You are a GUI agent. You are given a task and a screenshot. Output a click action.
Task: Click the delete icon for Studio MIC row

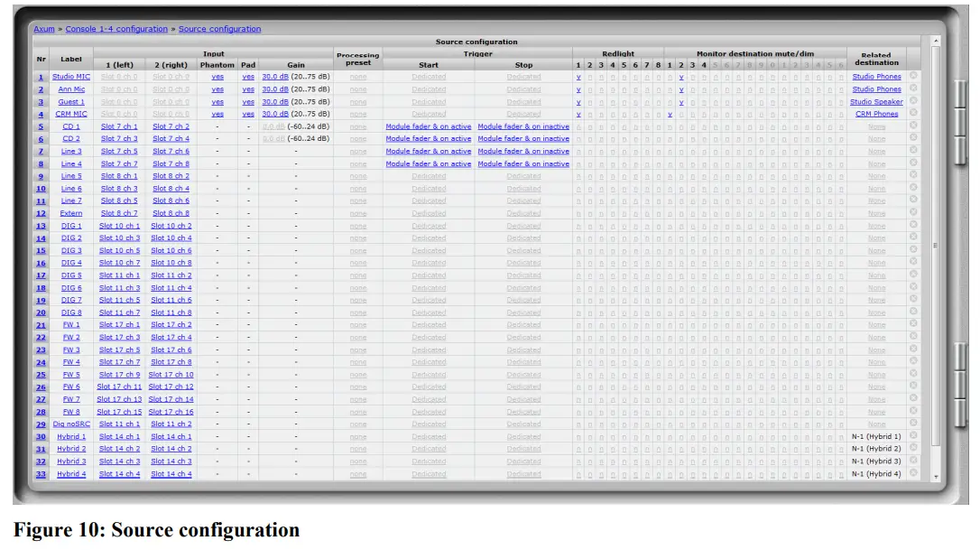click(912, 76)
